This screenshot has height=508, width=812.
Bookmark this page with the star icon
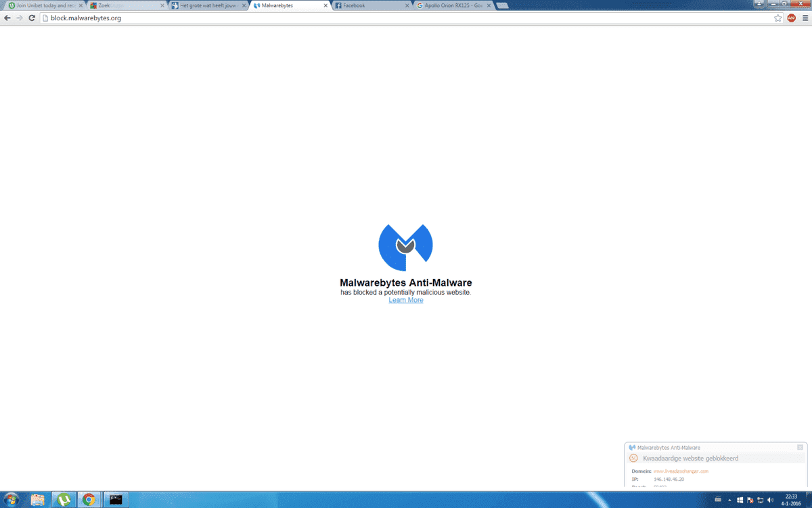(778, 18)
